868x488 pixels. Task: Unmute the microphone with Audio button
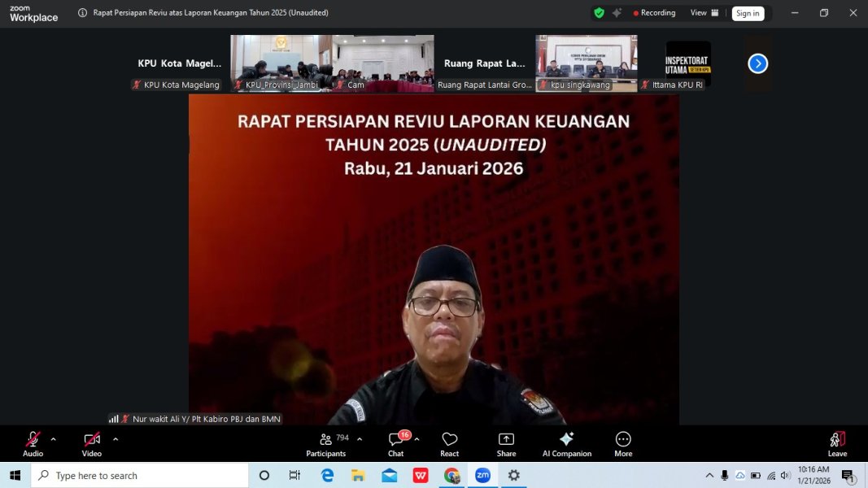pyautogui.click(x=33, y=443)
